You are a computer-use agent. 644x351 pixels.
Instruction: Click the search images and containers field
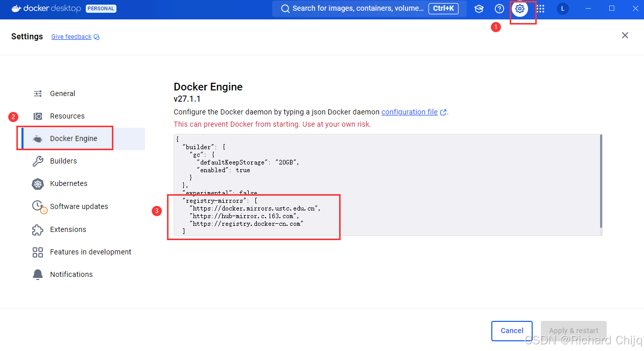tap(369, 9)
